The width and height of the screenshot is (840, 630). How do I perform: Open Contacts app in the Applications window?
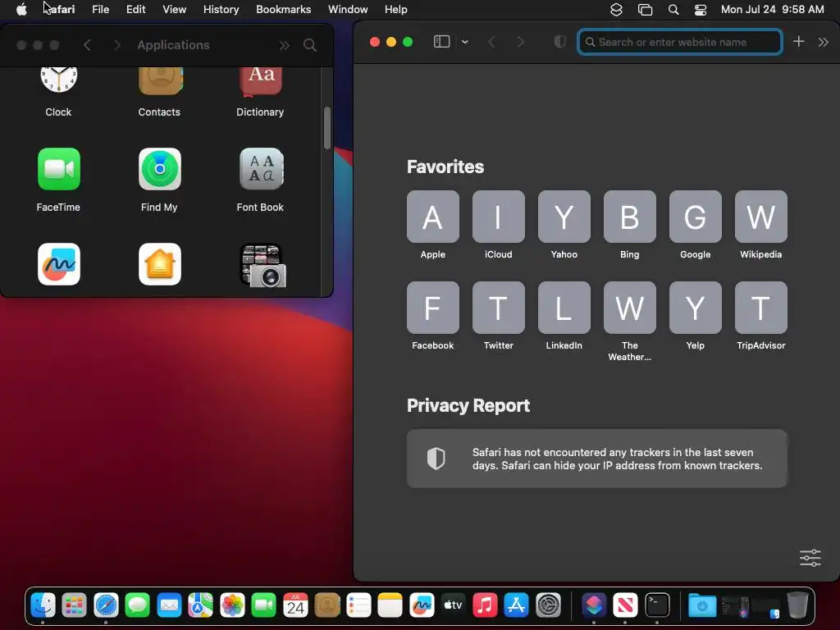(160, 80)
